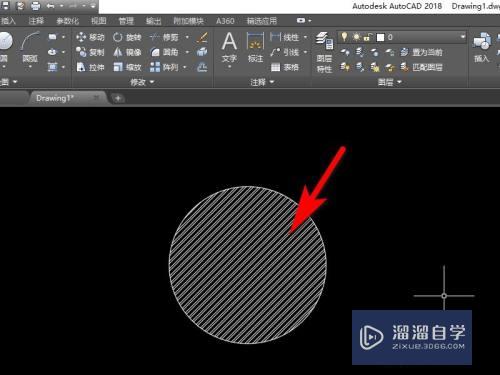Toggle layer 0 freeze sun icon
This screenshot has height=375, width=500.
click(357, 37)
